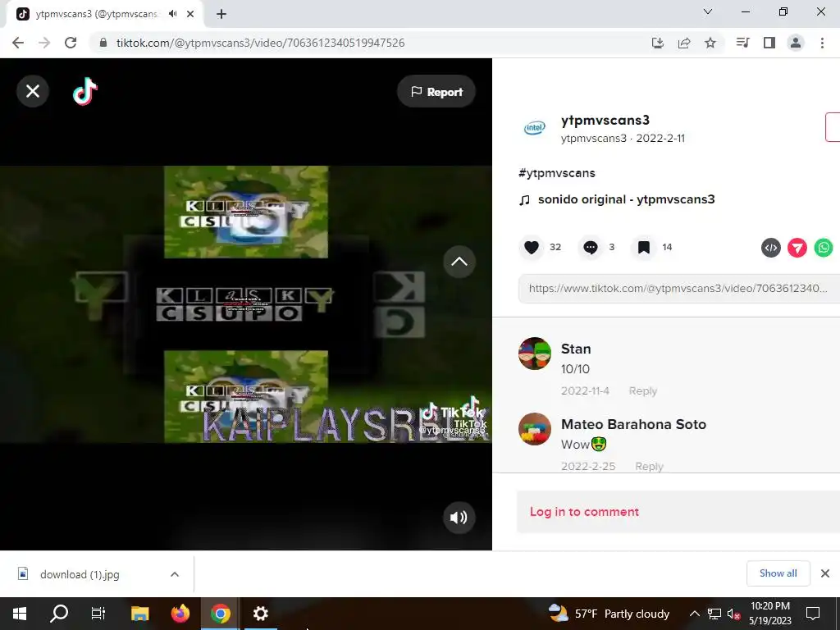Open muted volume tray icon
The width and height of the screenshot is (840, 630).
coord(733,614)
